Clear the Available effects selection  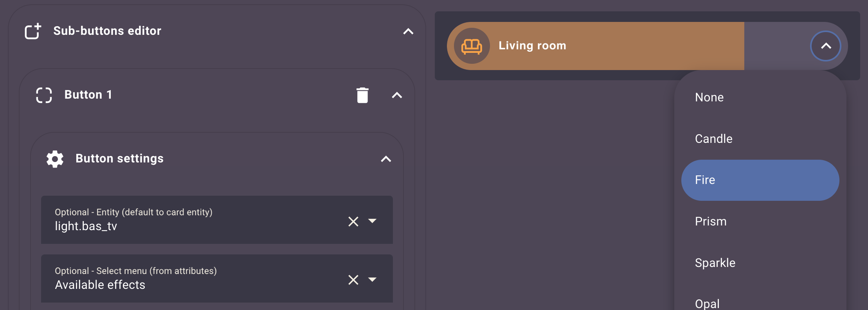point(353,280)
